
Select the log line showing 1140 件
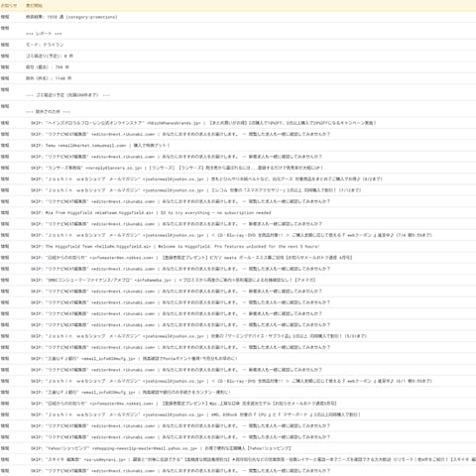click(238, 78)
